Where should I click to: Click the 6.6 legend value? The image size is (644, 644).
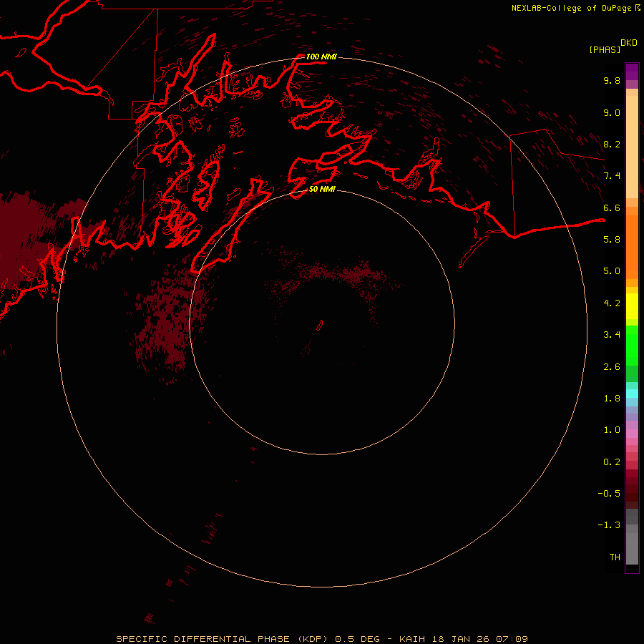click(x=612, y=208)
